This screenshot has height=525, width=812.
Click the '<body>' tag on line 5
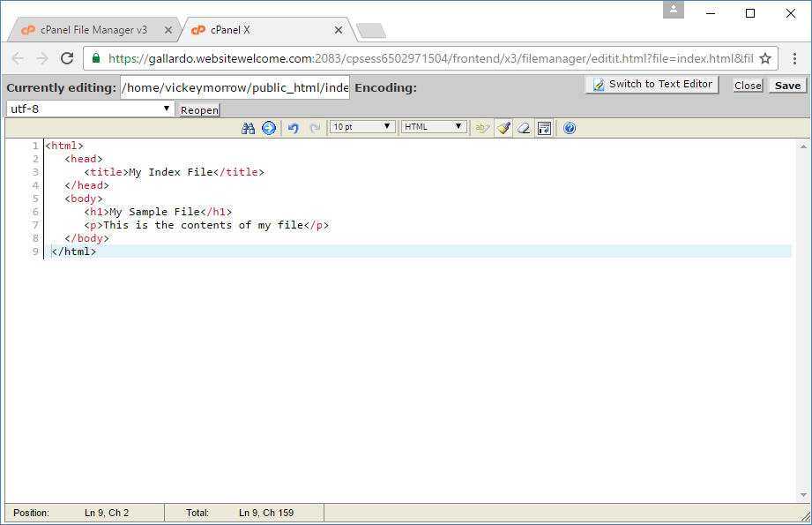click(x=84, y=199)
